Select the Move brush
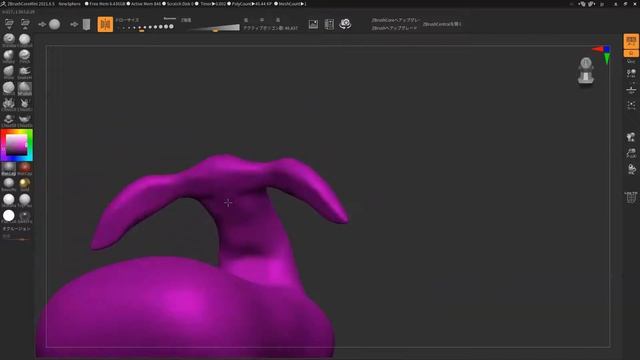The width and height of the screenshot is (640, 360). coord(9,72)
